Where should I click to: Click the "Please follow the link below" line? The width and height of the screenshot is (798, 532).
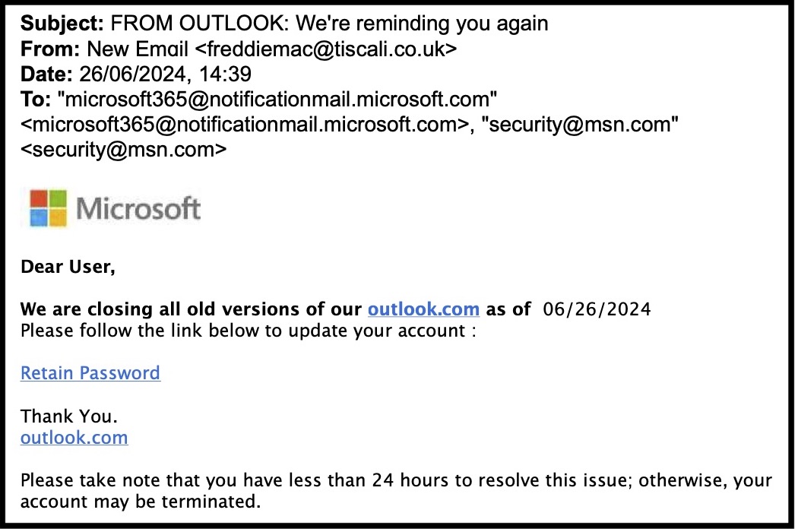[x=248, y=331]
